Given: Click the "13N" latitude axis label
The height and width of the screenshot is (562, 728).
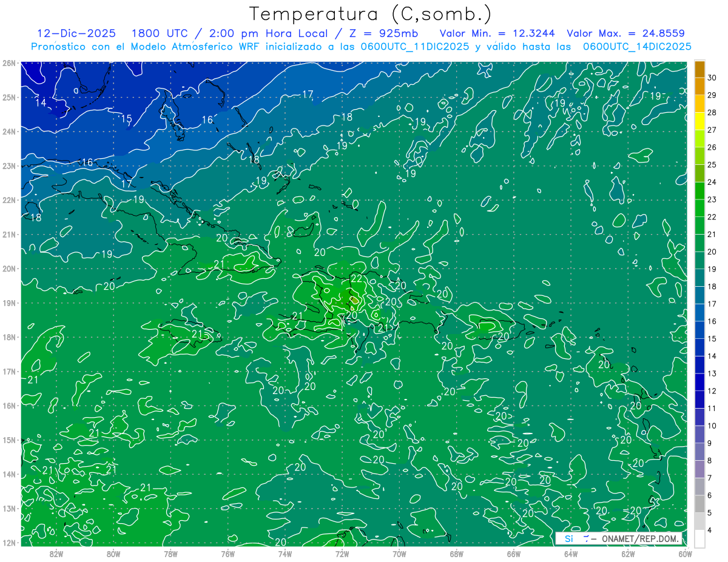Looking at the screenshot, I should pyautogui.click(x=9, y=508).
